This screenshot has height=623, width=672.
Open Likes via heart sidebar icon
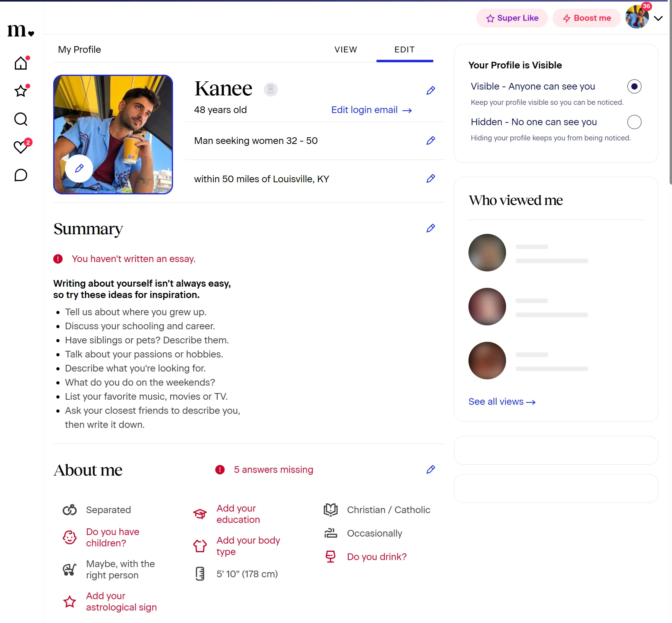tap(21, 147)
